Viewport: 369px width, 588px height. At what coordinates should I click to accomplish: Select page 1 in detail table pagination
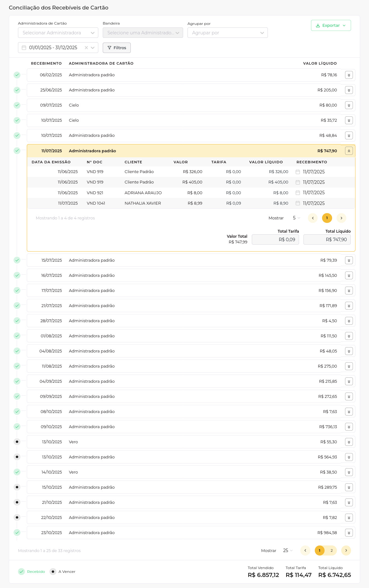[x=327, y=218]
